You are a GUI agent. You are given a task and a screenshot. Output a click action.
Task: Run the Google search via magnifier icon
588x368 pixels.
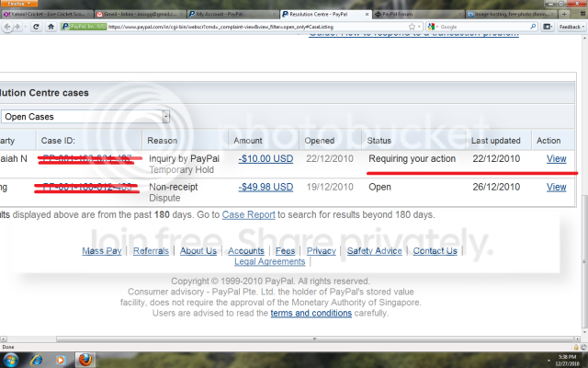tap(533, 27)
